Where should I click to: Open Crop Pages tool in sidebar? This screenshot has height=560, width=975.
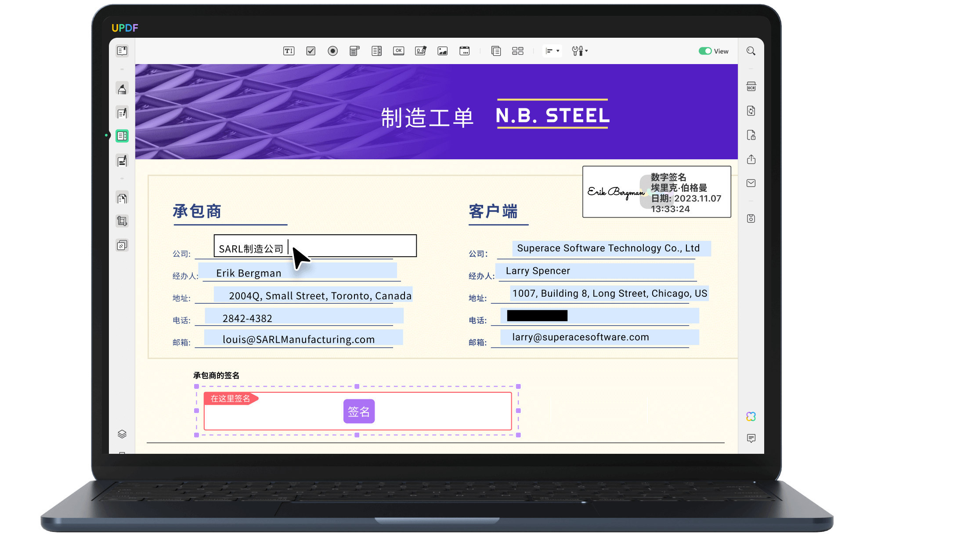point(122,221)
